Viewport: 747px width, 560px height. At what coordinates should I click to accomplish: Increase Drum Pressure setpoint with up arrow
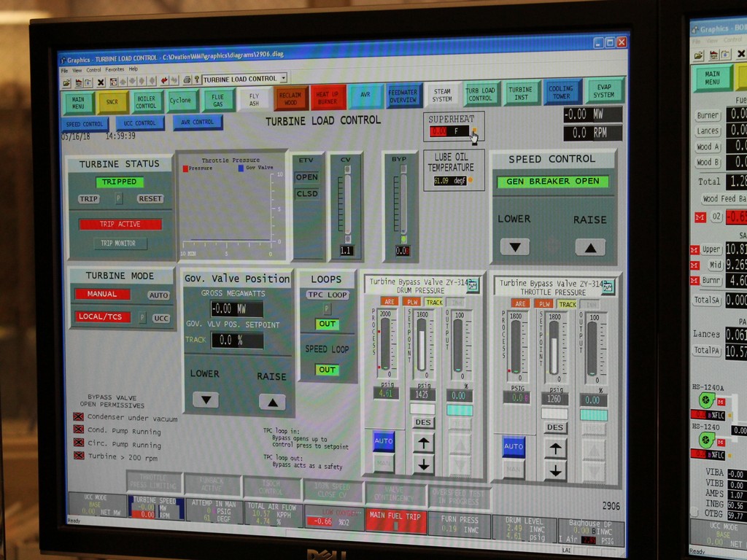424,443
